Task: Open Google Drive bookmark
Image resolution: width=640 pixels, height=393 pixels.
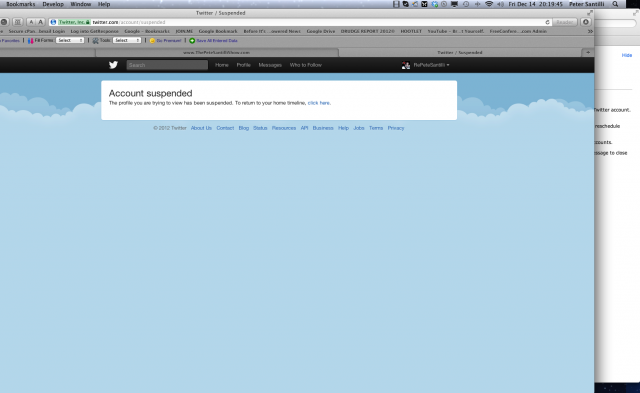Action: coord(321,31)
